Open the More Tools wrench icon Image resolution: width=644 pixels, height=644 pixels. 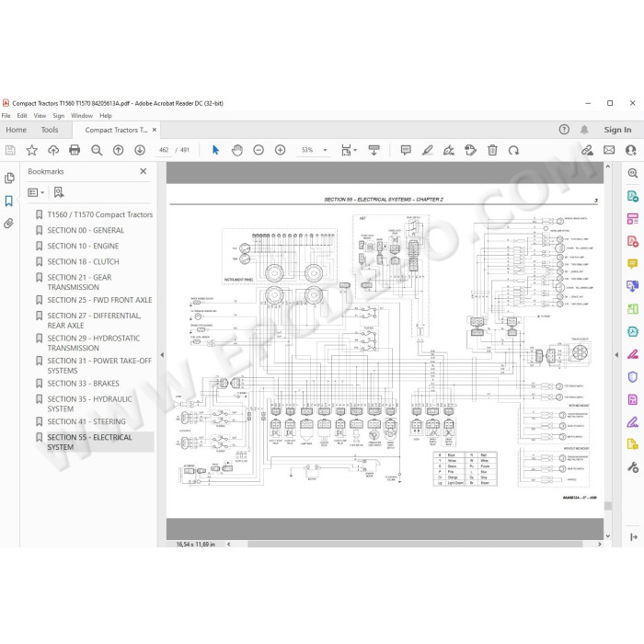pyautogui.click(x=633, y=467)
